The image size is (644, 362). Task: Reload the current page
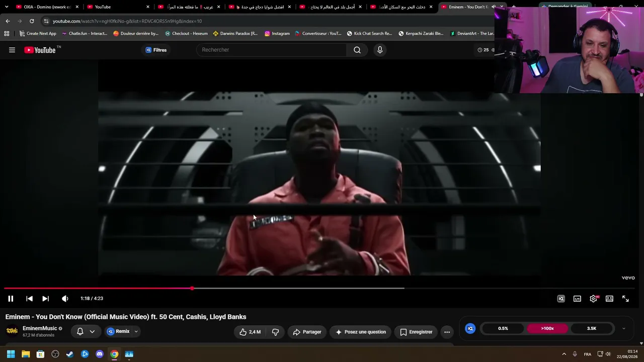coord(32,21)
